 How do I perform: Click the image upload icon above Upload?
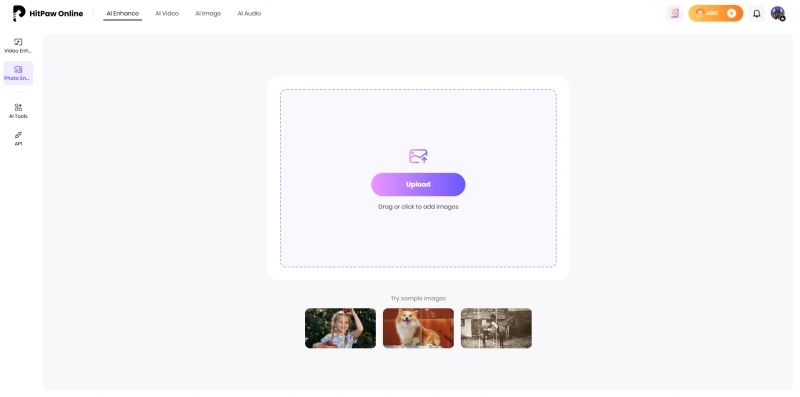pos(418,156)
